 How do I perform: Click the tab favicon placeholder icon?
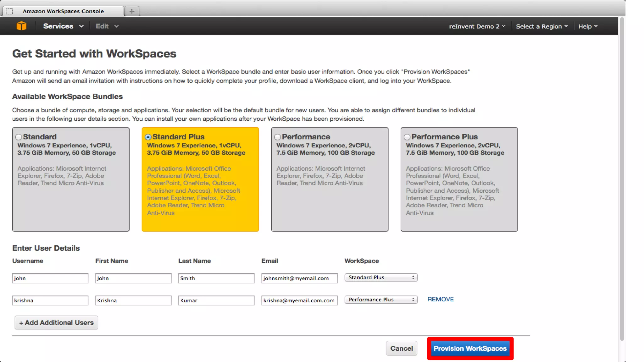pyautogui.click(x=9, y=11)
